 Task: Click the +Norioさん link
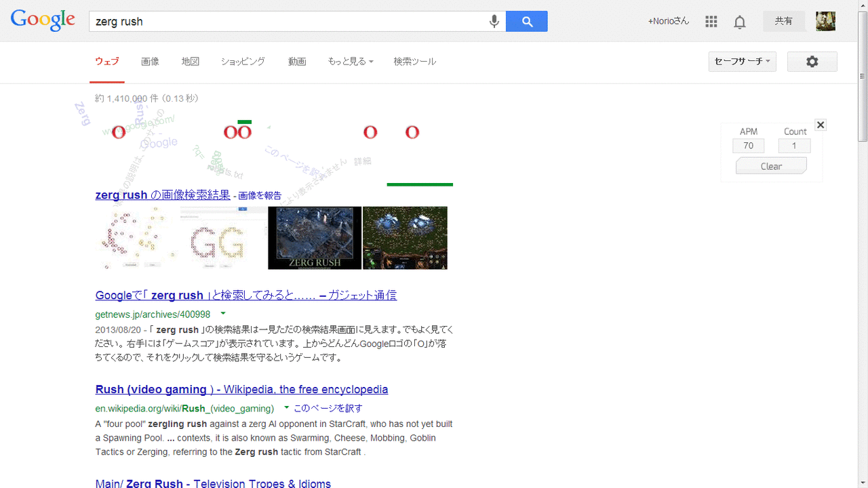click(669, 21)
